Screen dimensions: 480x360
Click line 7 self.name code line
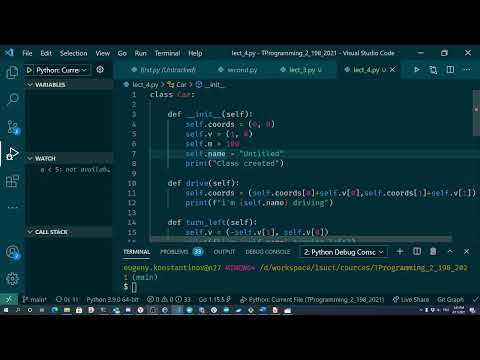tap(234, 154)
